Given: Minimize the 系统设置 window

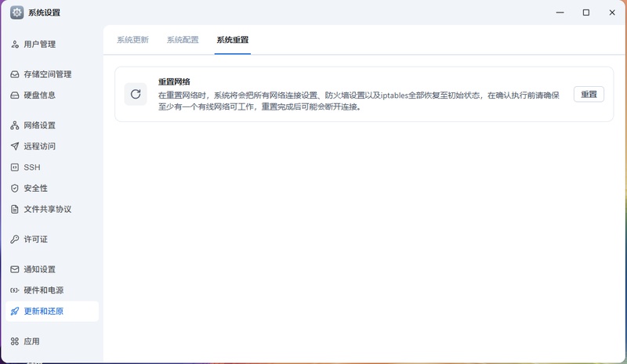Looking at the screenshot, I should click(x=560, y=13).
